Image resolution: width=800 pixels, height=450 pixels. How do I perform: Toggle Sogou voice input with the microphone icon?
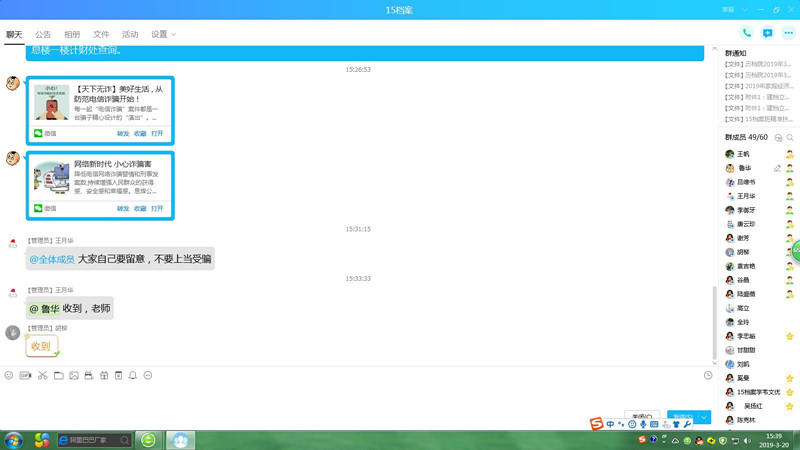[643, 424]
